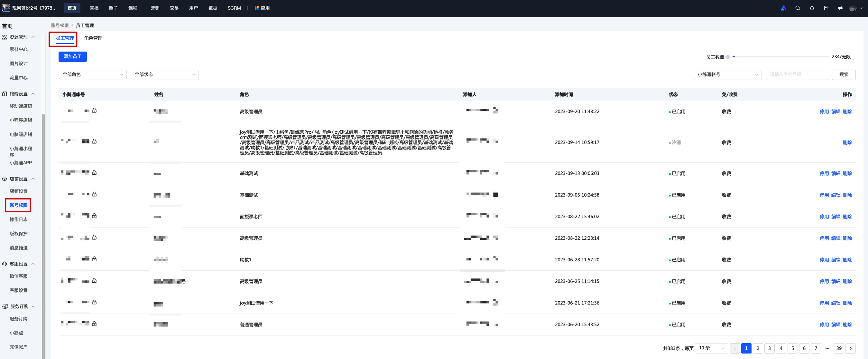Open the 全部状态 filter dropdown
Screen dimensions: 868x359
tap(164, 74)
